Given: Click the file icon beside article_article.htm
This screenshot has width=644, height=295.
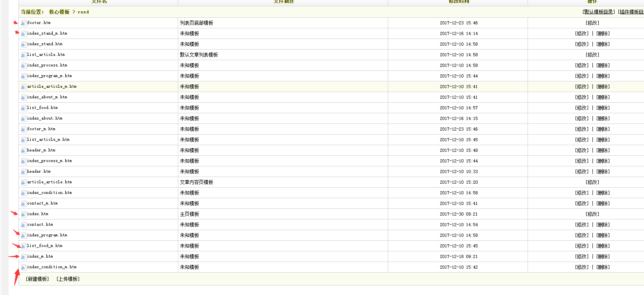Looking at the screenshot, I should pyautogui.click(x=24, y=183).
